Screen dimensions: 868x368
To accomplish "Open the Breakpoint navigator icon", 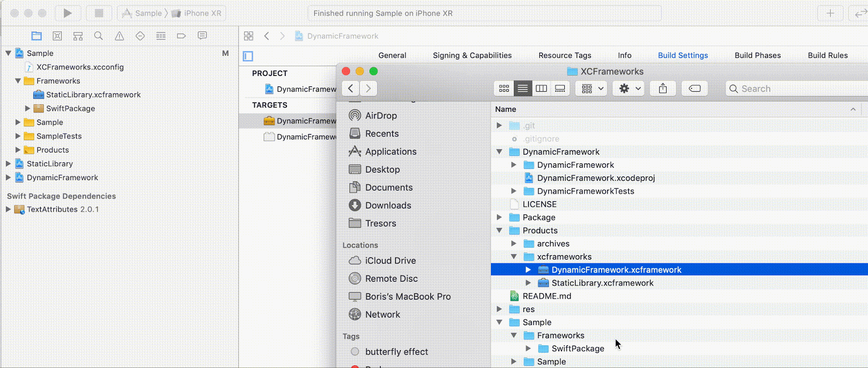I will [181, 36].
